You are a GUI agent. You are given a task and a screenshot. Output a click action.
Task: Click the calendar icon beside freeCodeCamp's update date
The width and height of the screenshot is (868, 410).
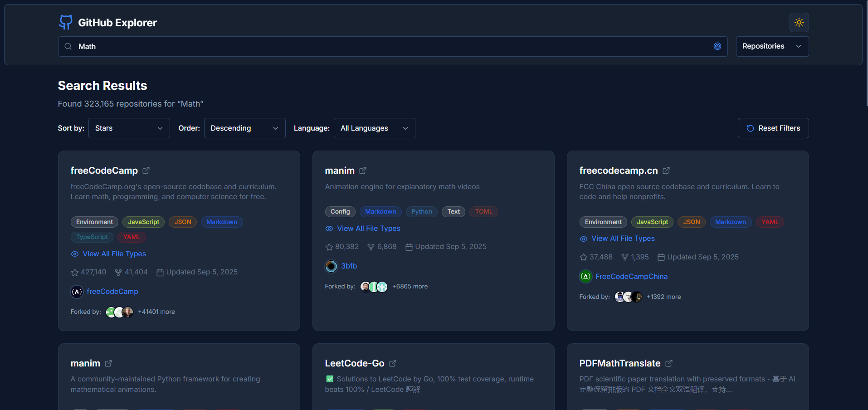tap(160, 272)
